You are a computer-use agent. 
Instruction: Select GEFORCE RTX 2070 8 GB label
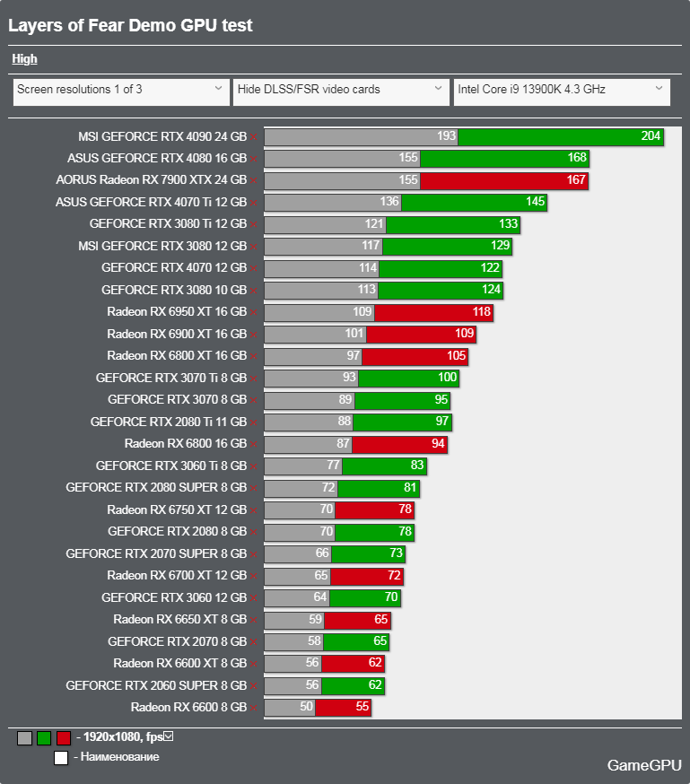pos(178,641)
